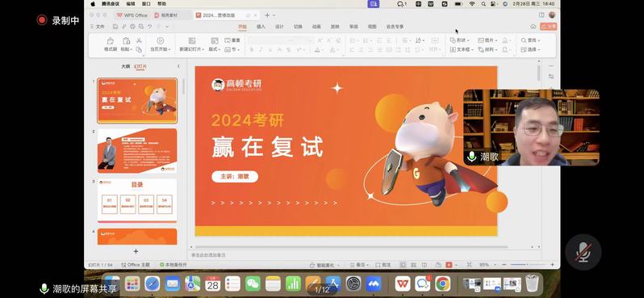Viewport: 644px width, 298px height.
Task: Open the WPS app in the Dock
Action: coord(403,283)
